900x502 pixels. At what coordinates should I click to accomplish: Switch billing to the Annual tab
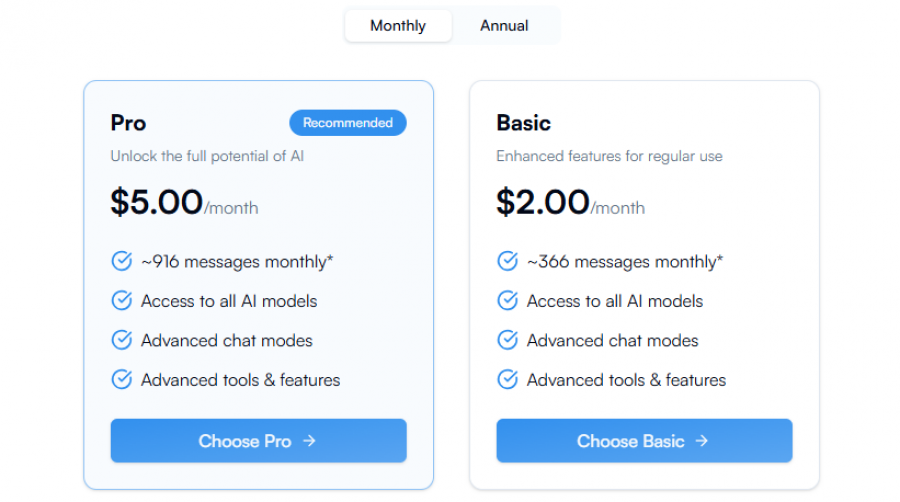[x=504, y=26]
